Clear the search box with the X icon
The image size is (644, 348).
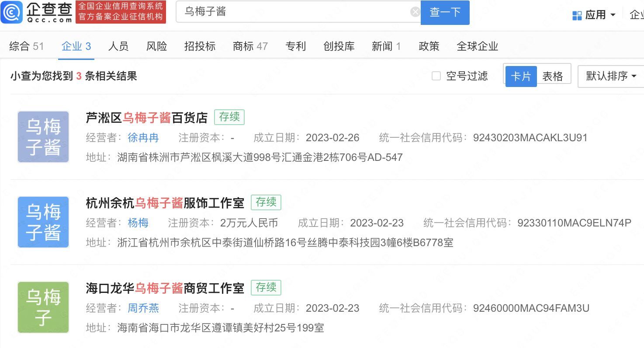pos(415,12)
